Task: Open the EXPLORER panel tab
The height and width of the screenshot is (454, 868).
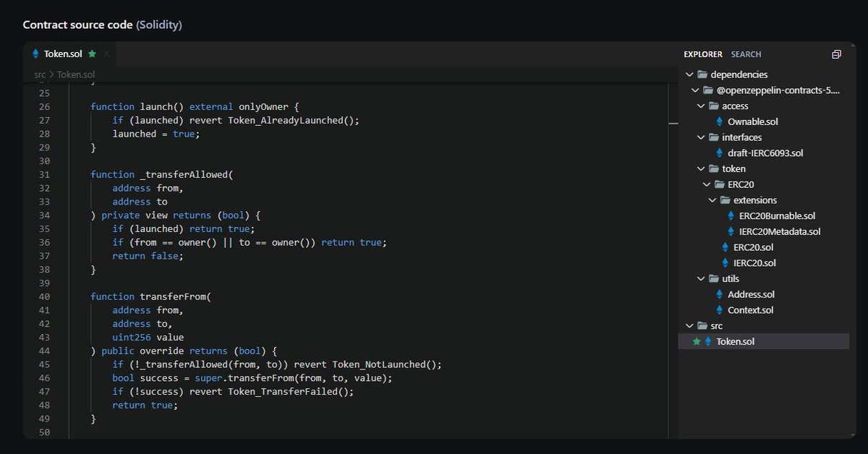Action: [703, 54]
